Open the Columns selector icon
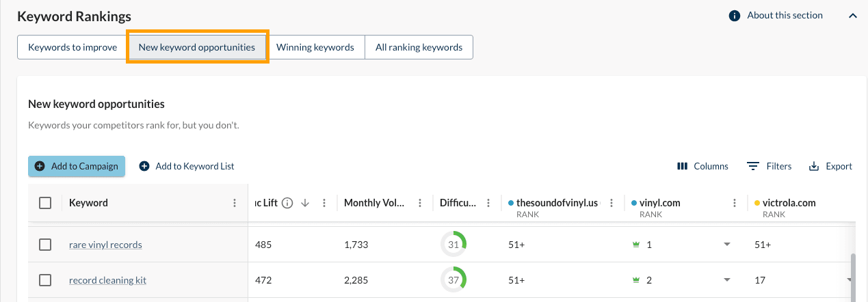Screen dimensions: 868x302 point(682,166)
